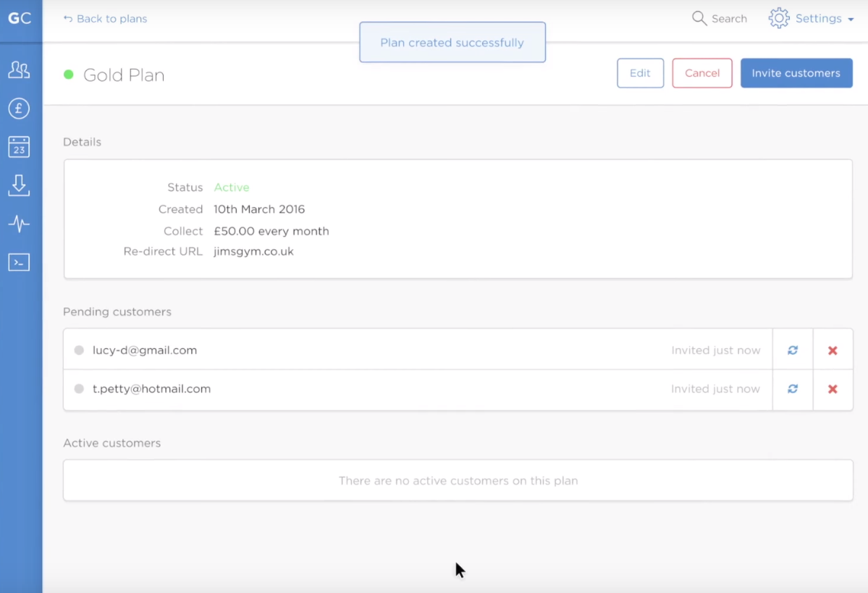Open the activity pulse sidebar icon
This screenshot has width=868, height=593.
pyautogui.click(x=19, y=224)
